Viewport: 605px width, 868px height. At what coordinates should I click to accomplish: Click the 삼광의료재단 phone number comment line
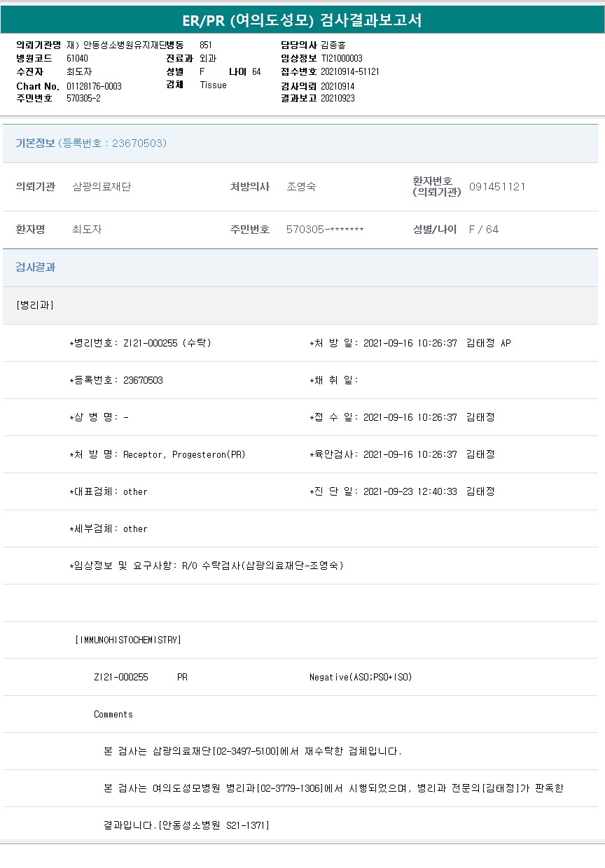(253, 751)
